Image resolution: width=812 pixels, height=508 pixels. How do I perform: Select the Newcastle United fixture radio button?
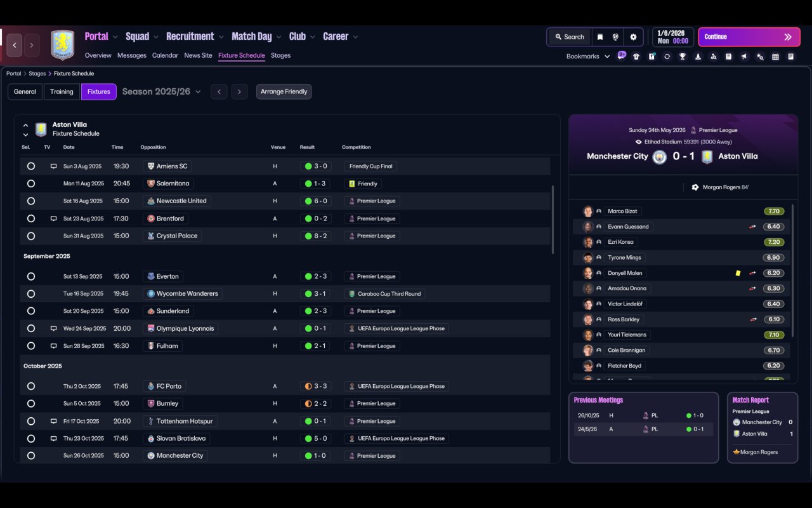tap(31, 201)
